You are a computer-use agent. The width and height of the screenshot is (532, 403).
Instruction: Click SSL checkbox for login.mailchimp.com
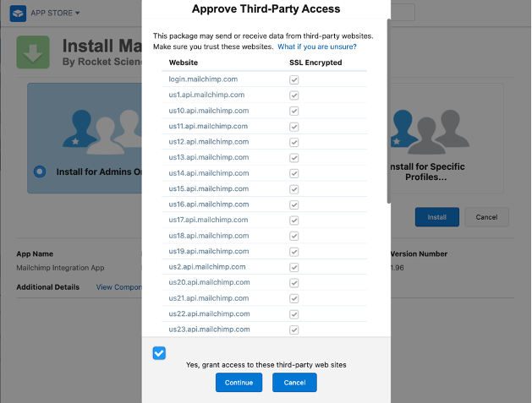click(293, 80)
